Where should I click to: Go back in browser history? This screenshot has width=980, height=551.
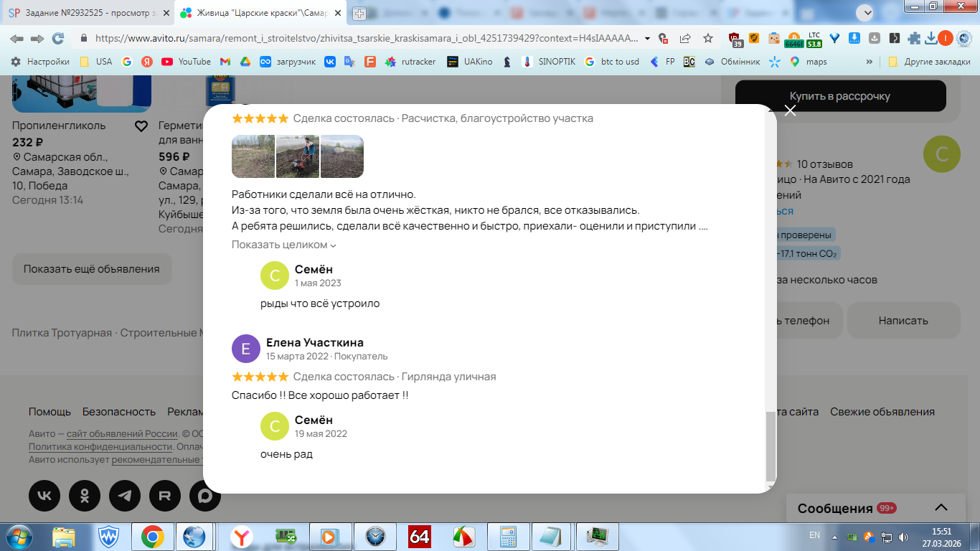coord(17,39)
